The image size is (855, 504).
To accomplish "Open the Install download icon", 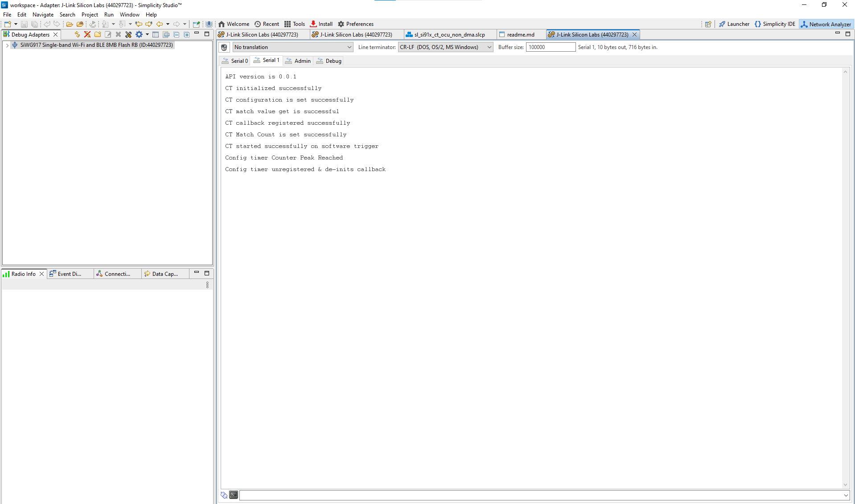I will [x=313, y=24].
